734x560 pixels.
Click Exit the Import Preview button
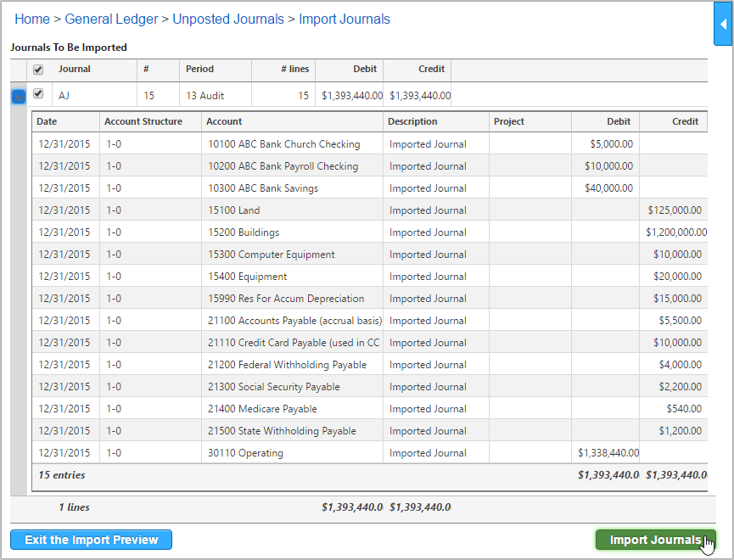coord(92,540)
